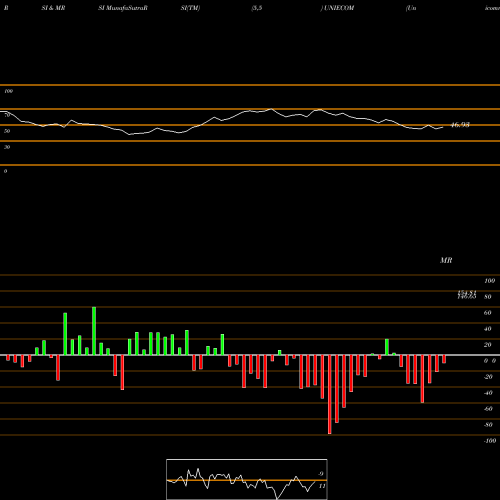Click the 'SI & MR' header text
Image resolution: width=500 pixels, height=500 pixels.
click(53, 8)
